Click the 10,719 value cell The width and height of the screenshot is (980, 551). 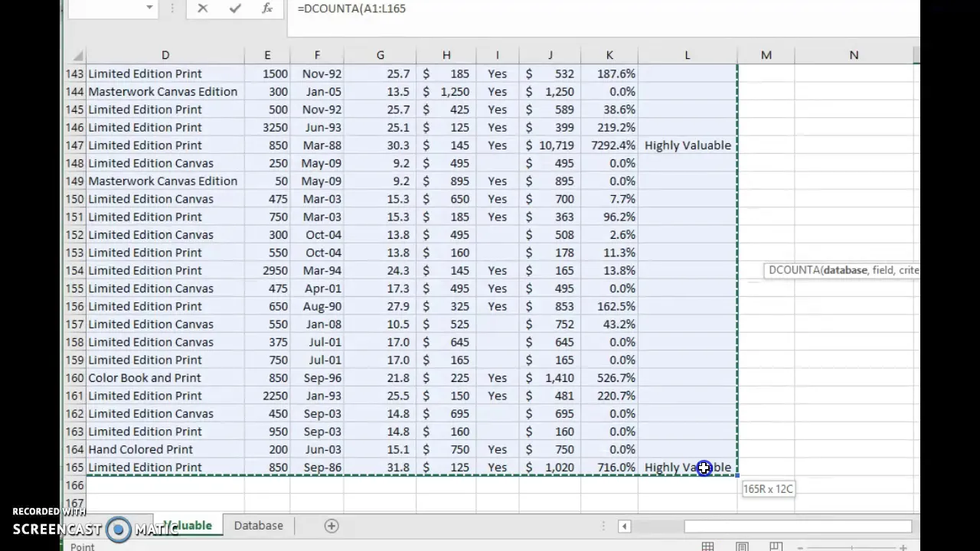[x=550, y=145]
